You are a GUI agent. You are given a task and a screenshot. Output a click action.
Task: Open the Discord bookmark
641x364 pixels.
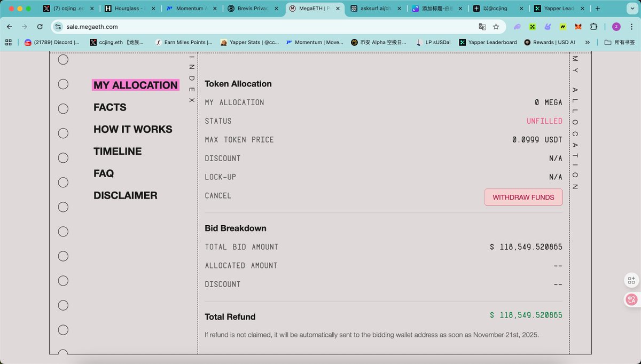pyautogui.click(x=52, y=42)
